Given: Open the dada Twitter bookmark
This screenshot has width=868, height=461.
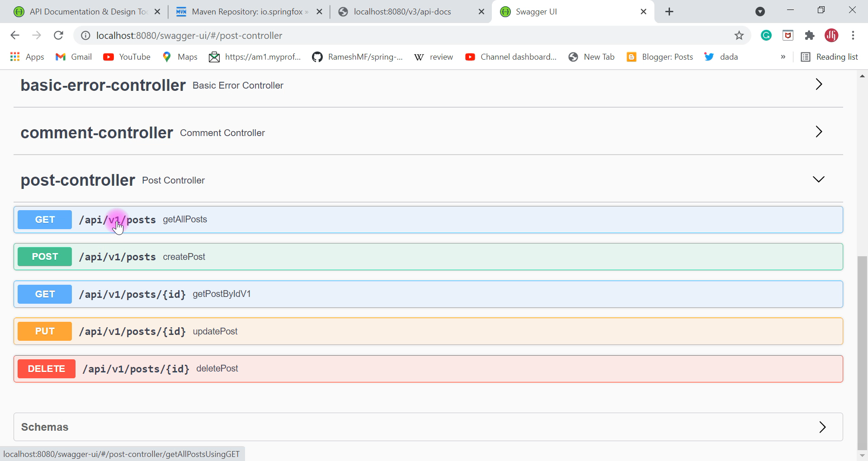Looking at the screenshot, I should click(721, 57).
